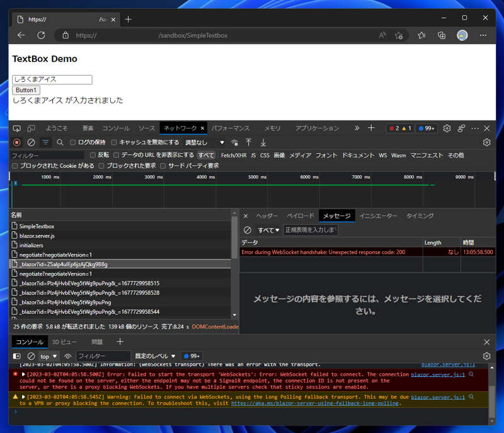Check サード パーティ要求 checkbox
The height and width of the screenshot is (433, 504).
(163, 166)
